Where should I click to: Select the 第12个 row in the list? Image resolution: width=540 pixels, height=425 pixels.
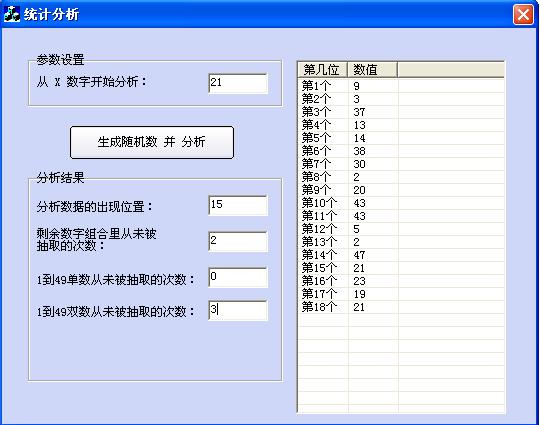click(401, 229)
